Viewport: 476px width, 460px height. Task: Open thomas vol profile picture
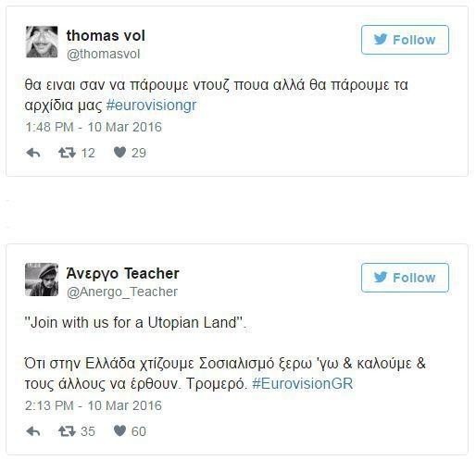tap(42, 42)
